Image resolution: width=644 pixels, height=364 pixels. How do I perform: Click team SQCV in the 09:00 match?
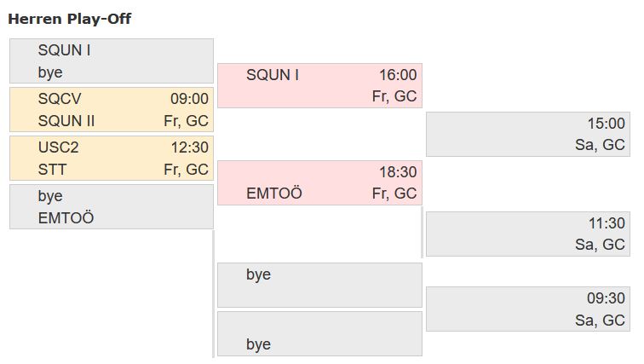click(60, 99)
